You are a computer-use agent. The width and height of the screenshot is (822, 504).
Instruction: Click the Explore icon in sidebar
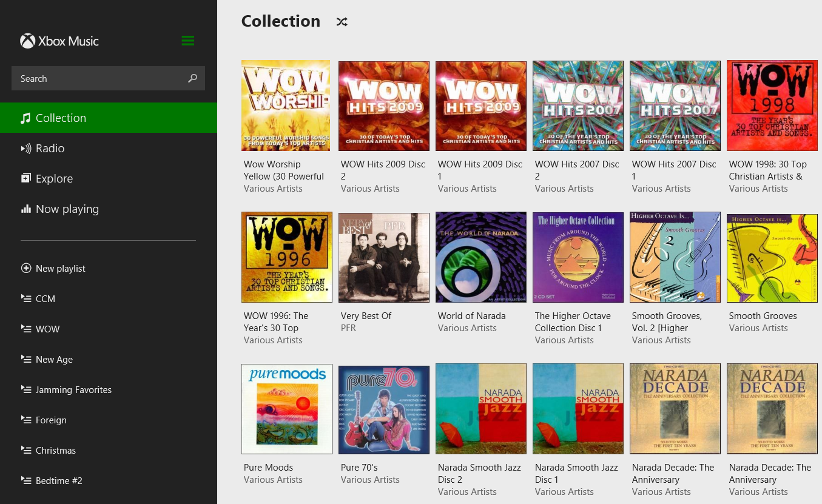(x=26, y=178)
